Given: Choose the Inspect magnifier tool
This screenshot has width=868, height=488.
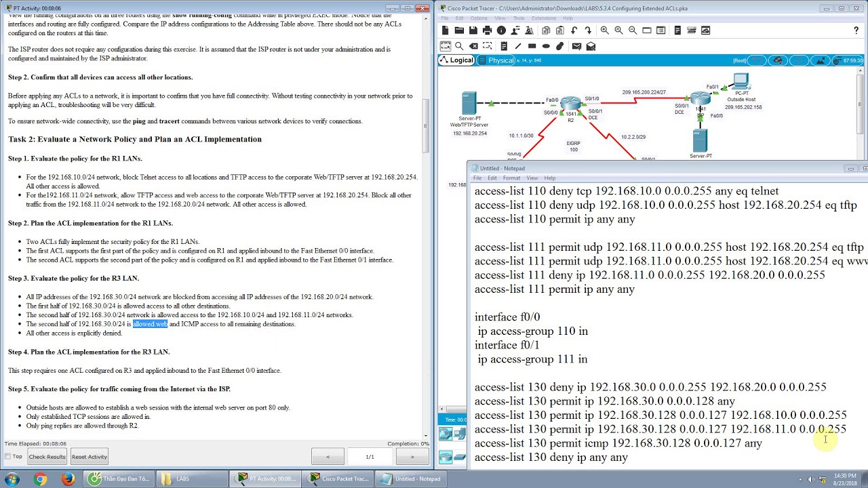Looking at the screenshot, I should point(459,46).
